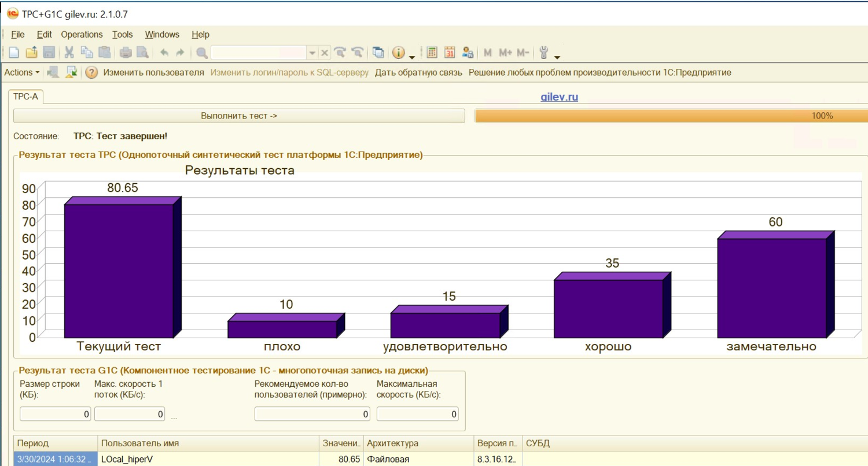Click the Copy icon in toolbar
The width and height of the screenshot is (868, 466).
87,53
